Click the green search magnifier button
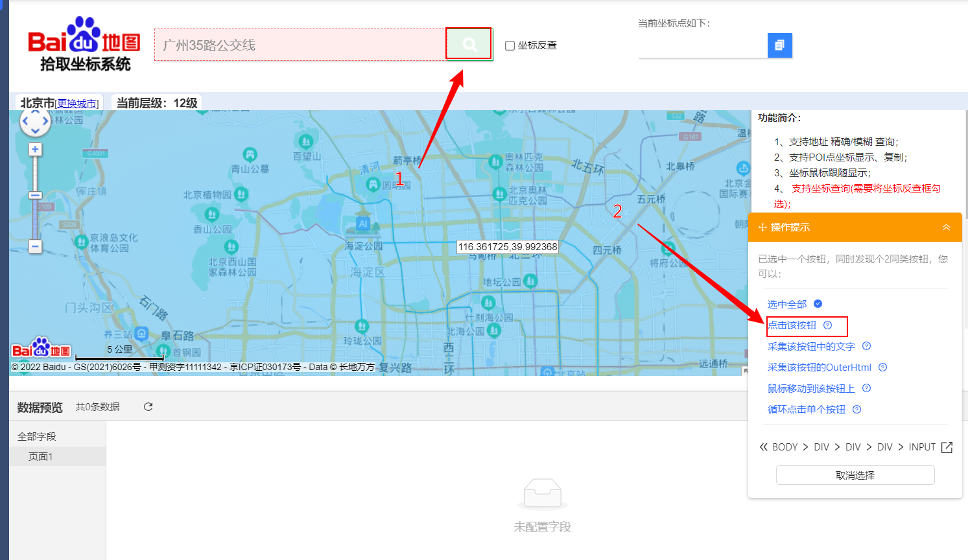This screenshot has height=560, width=968. point(469,44)
